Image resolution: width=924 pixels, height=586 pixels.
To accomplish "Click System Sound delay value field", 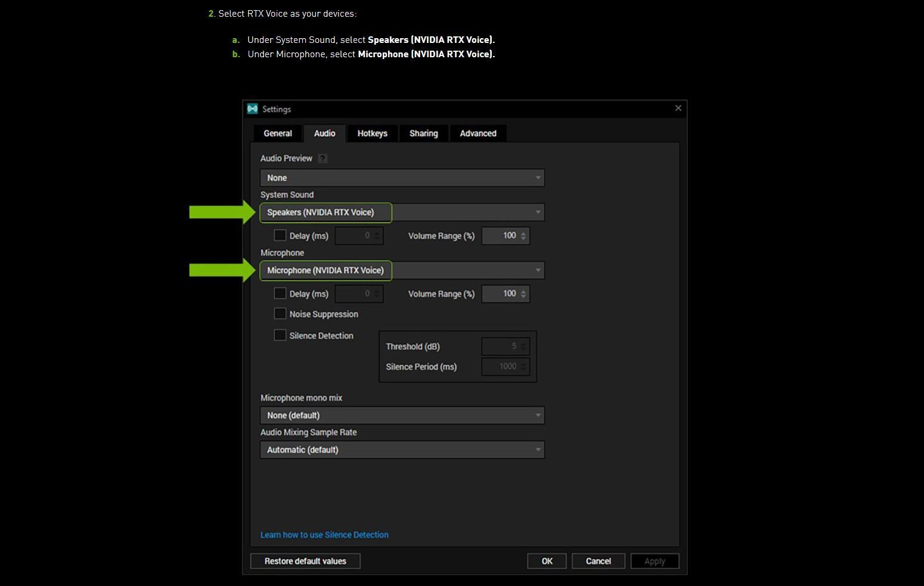I will click(359, 235).
